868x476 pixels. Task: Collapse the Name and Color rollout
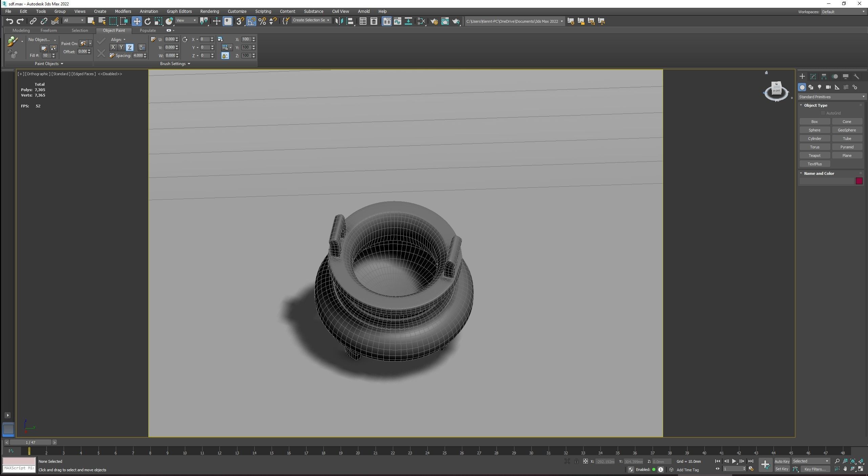tap(801, 173)
